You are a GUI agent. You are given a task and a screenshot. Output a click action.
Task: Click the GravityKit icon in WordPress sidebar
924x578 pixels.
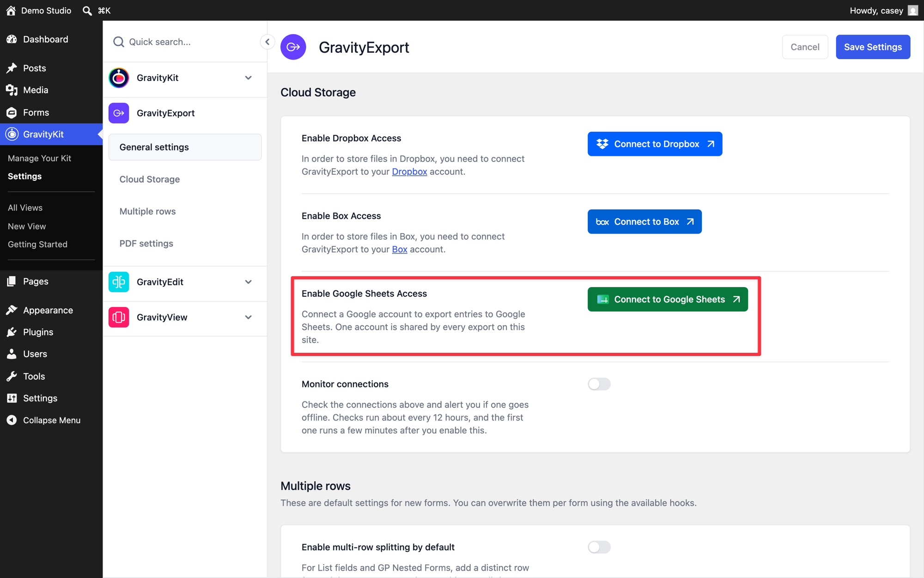tap(12, 134)
